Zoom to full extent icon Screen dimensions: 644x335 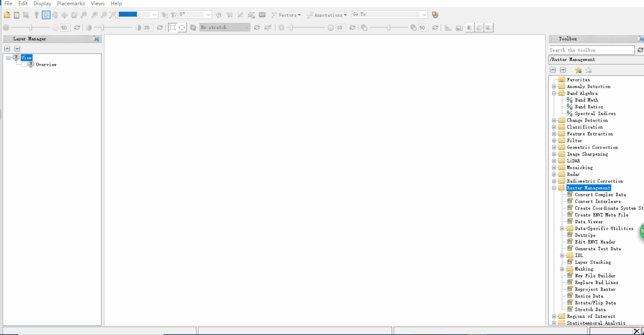pos(113,15)
